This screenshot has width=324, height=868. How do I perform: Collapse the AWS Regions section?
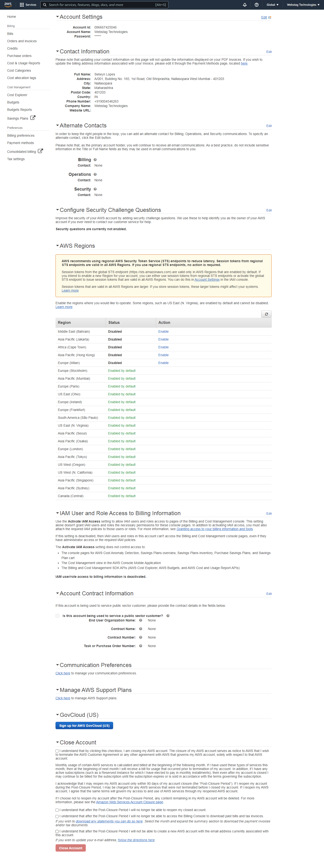[x=57, y=246]
